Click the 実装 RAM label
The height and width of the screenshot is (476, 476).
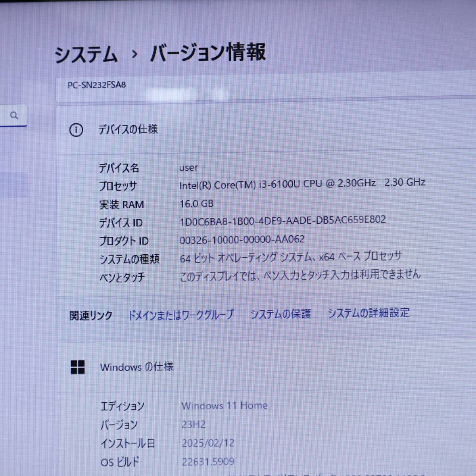point(121,205)
